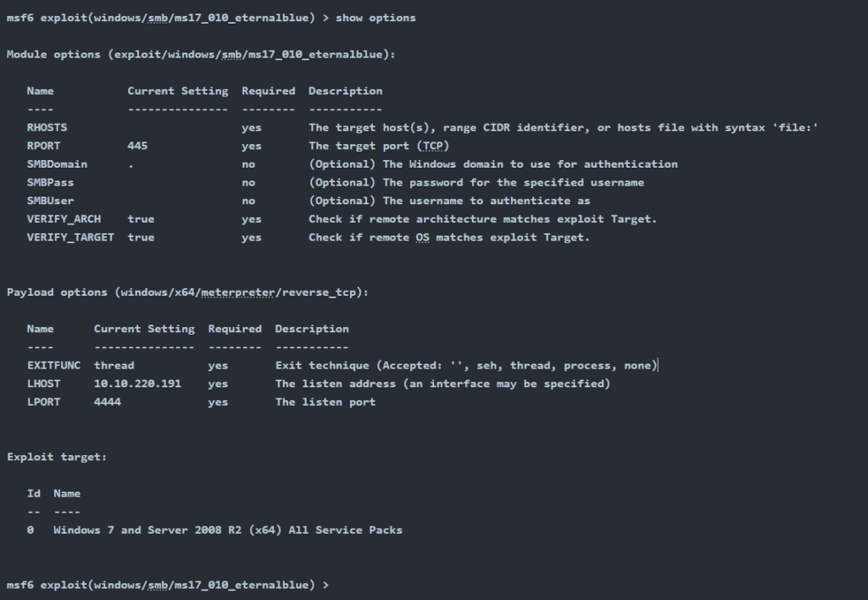Click the 'Current Setting' header in module options
Screen dimensions: 868x600
pos(178,91)
